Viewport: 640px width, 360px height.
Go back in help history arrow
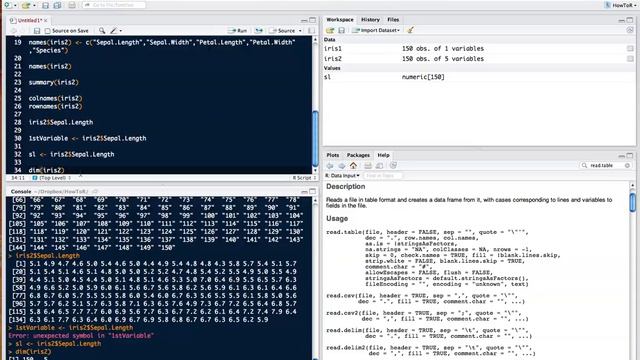pos(330,166)
